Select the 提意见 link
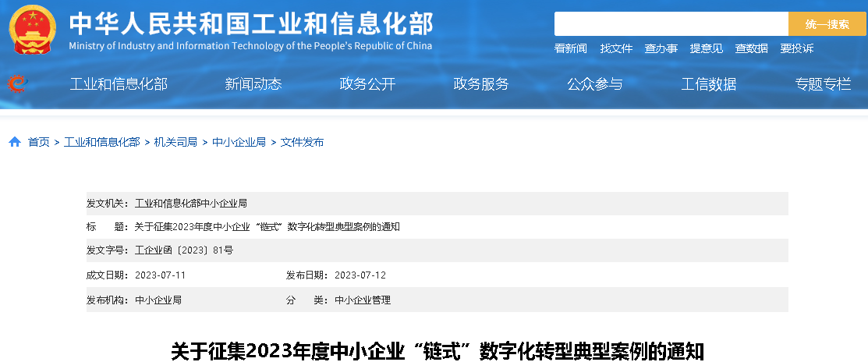The height and width of the screenshot is (362, 868). coord(706,48)
